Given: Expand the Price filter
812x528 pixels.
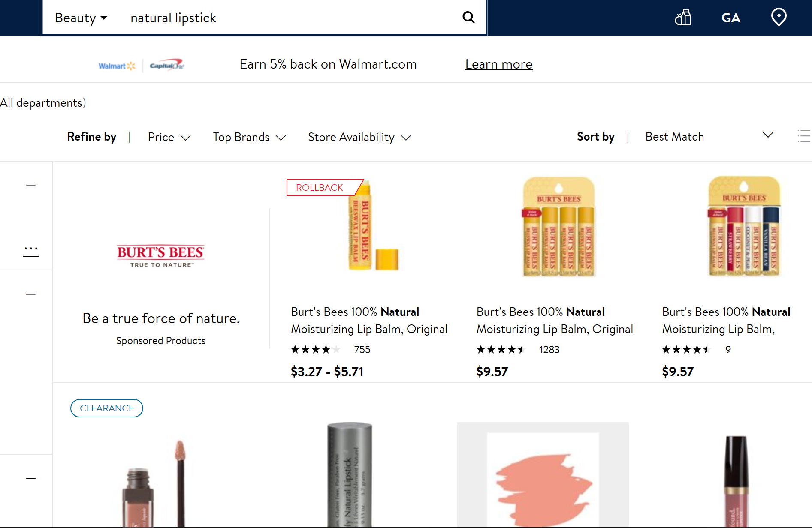Looking at the screenshot, I should [169, 137].
